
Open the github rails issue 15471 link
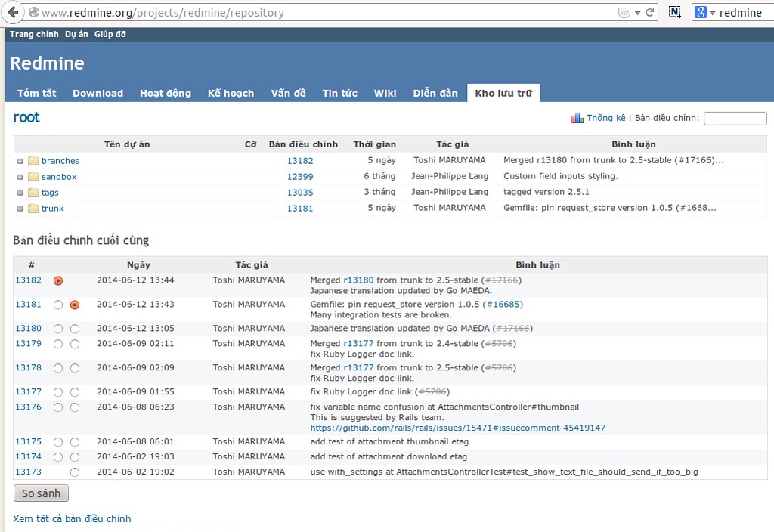click(x=457, y=428)
